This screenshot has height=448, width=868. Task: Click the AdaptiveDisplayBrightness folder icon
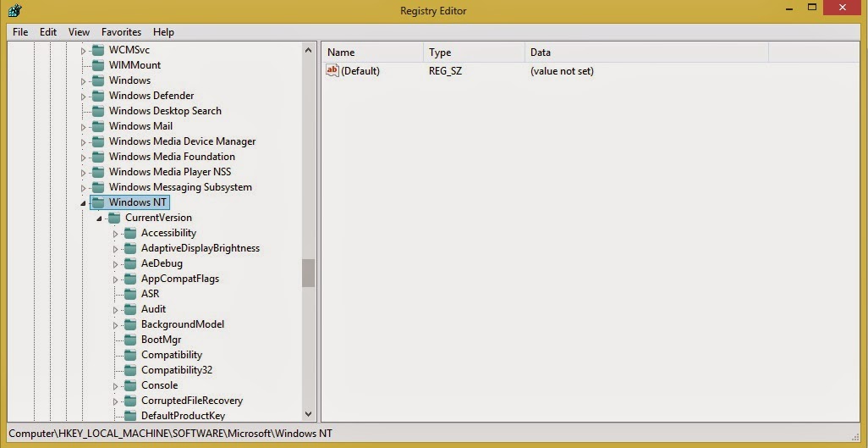pyautogui.click(x=130, y=248)
